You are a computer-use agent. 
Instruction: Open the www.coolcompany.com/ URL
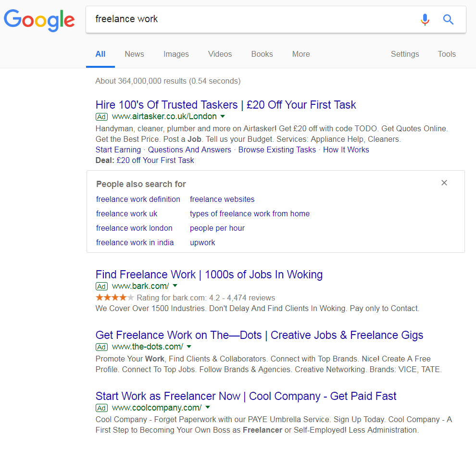[x=157, y=408]
